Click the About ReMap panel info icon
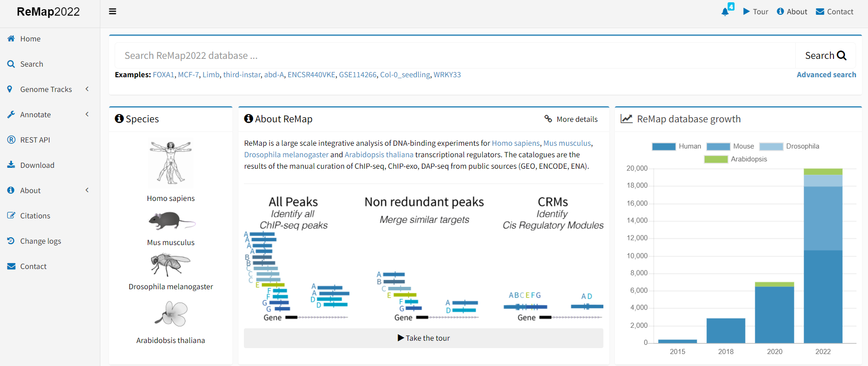This screenshot has width=868, height=366. (249, 119)
